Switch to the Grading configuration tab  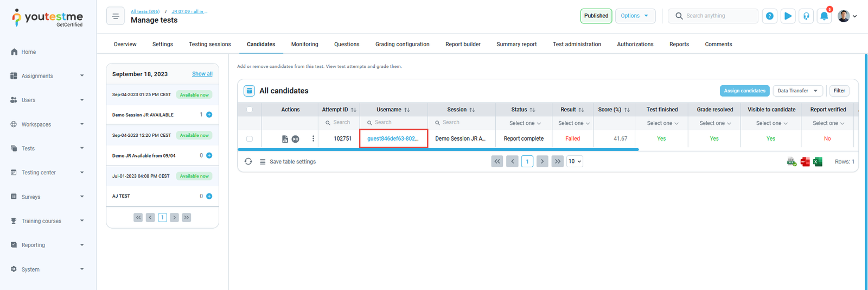[x=402, y=45]
